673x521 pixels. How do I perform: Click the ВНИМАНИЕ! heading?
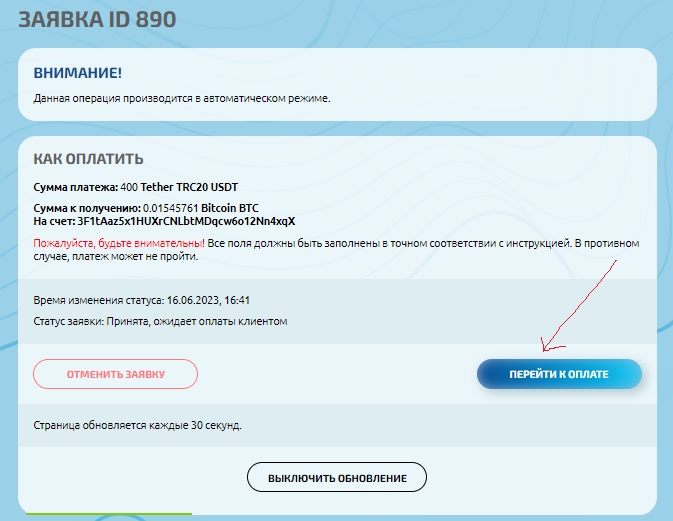pos(78,73)
